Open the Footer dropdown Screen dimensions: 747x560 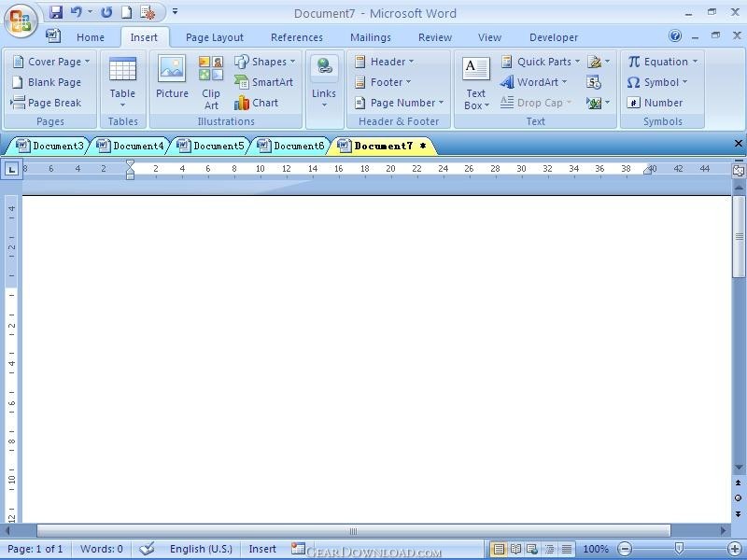pos(383,82)
